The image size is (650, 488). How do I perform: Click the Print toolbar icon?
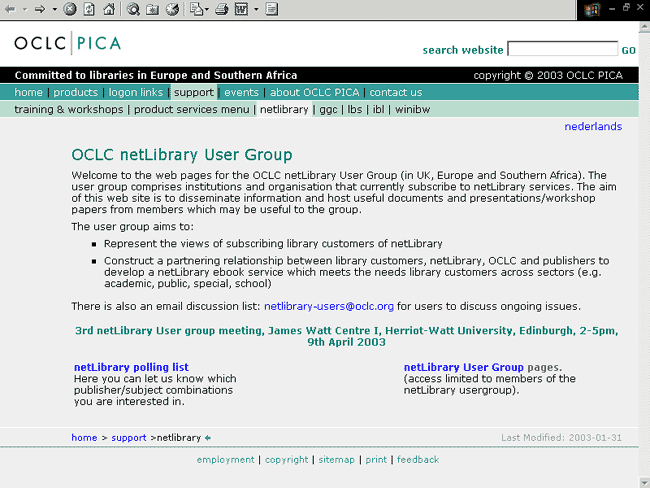coord(222,9)
